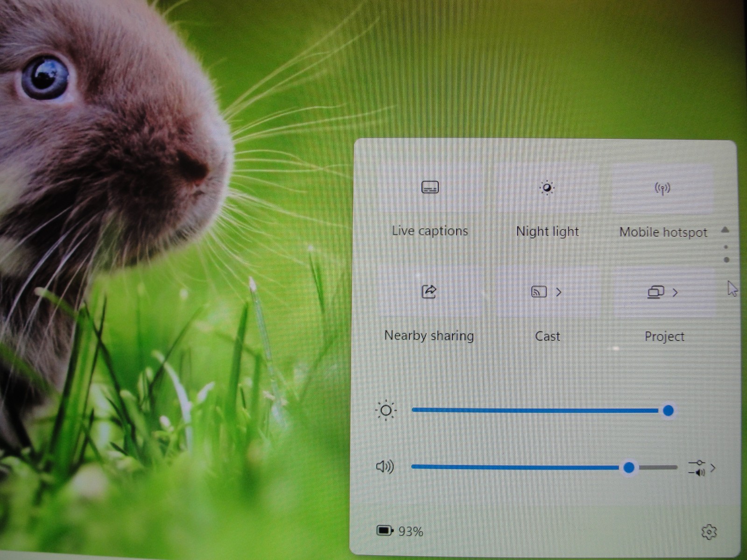Expand the Cast options chevron
This screenshot has width=747, height=560.
559,292
